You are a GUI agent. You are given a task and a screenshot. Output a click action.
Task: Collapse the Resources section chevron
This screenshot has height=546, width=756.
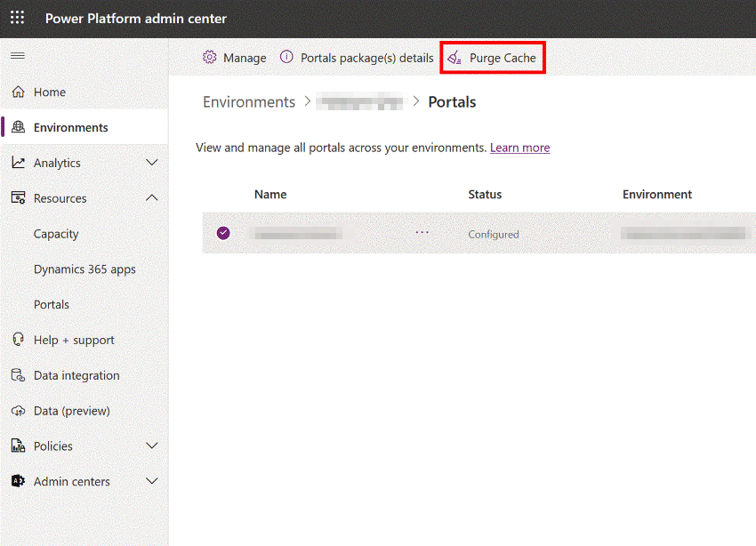point(152,198)
